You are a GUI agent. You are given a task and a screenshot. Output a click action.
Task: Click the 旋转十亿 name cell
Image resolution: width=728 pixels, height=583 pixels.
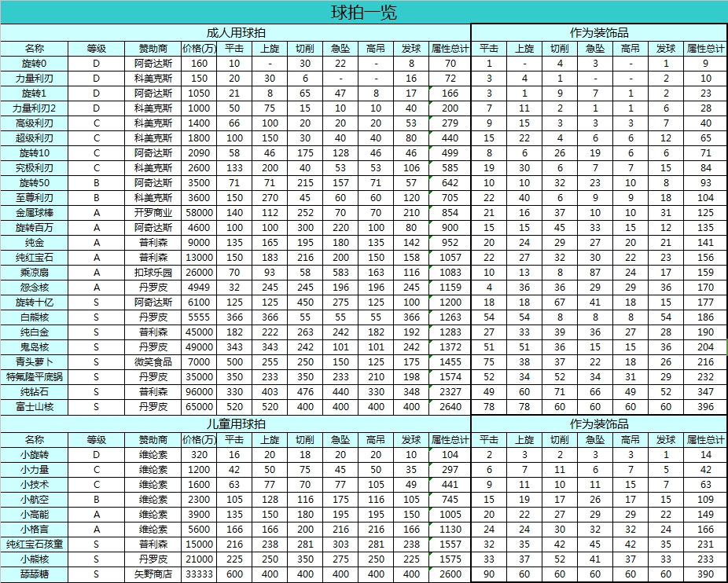(x=35, y=302)
